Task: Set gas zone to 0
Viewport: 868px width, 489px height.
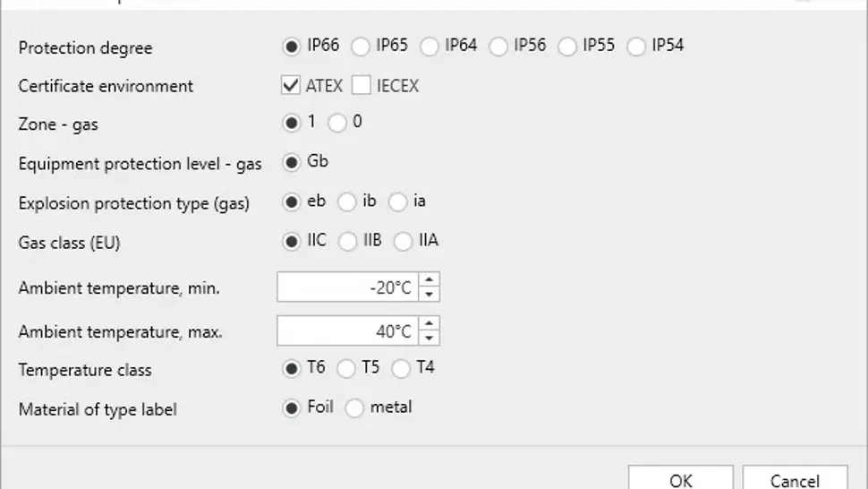Action: coord(337,123)
